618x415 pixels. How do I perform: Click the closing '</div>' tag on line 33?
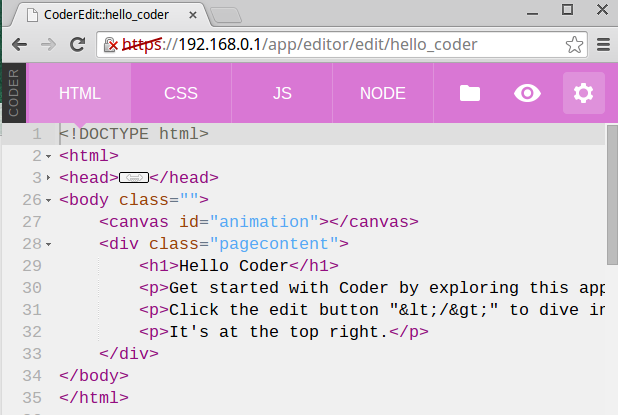[x=129, y=354]
